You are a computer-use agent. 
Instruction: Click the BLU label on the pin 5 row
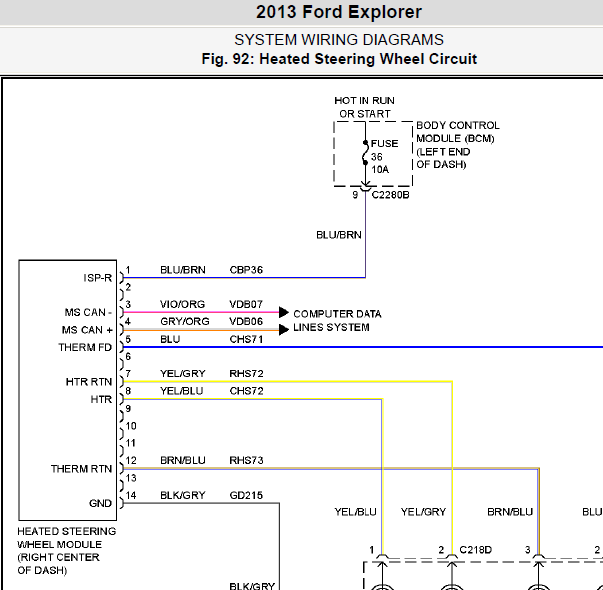tap(170, 339)
